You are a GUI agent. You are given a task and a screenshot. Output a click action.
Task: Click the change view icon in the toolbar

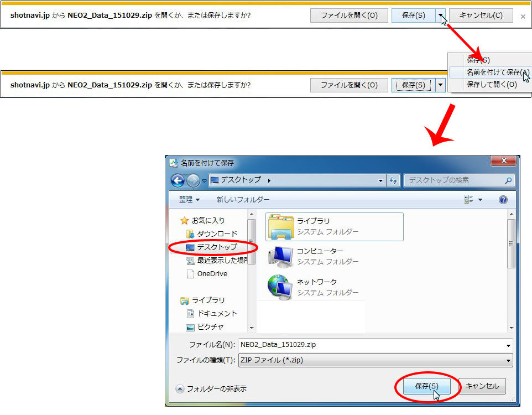point(469,200)
